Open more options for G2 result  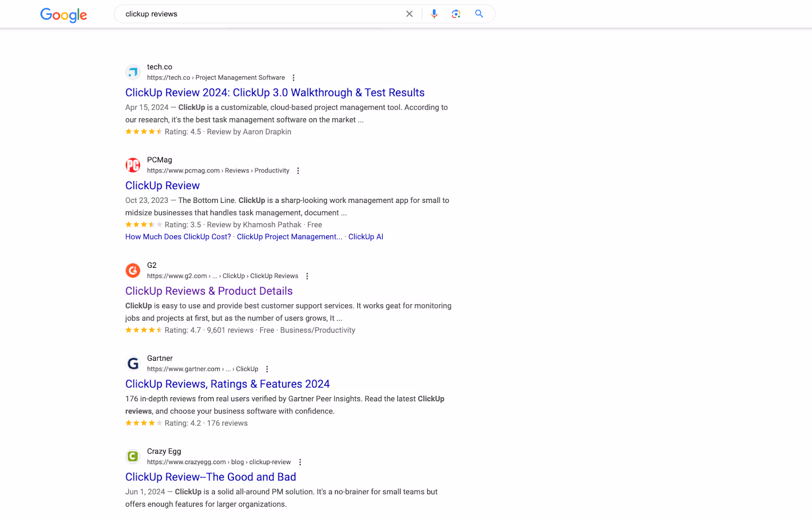pos(307,276)
